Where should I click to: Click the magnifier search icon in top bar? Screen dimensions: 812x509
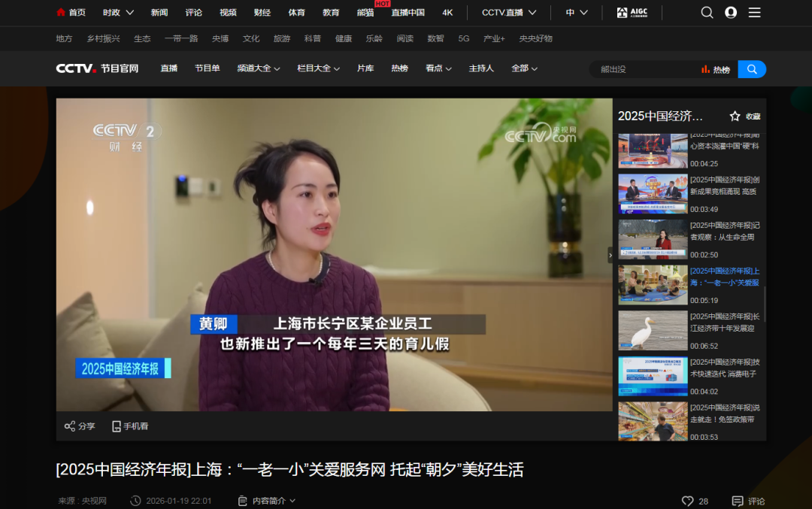point(707,12)
